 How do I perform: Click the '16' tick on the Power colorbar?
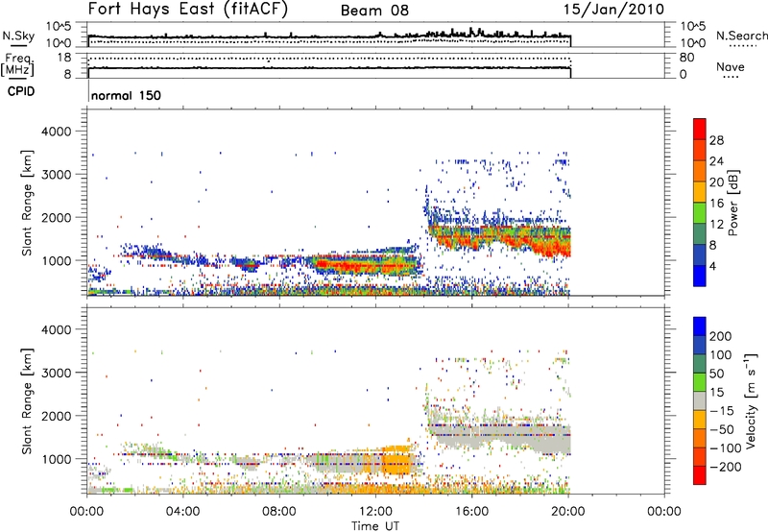tap(716, 204)
